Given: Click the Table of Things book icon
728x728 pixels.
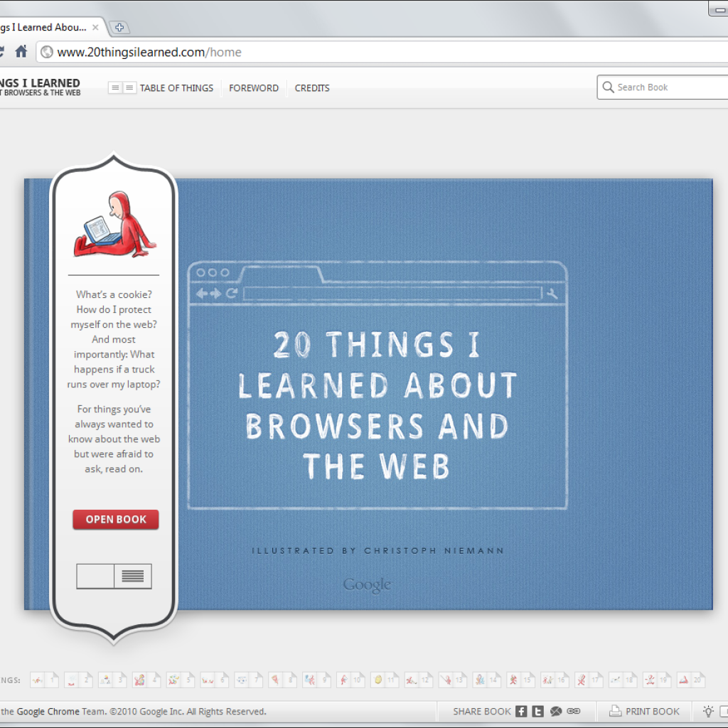Looking at the screenshot, I should [x=122, y=88].
